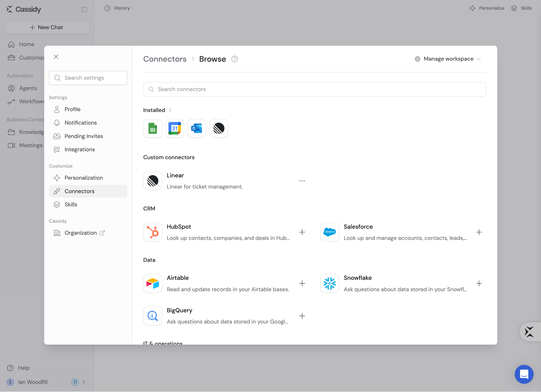Click the HubSpot logo icon
Screen dimensions: 541x392
tap(153, 232)
